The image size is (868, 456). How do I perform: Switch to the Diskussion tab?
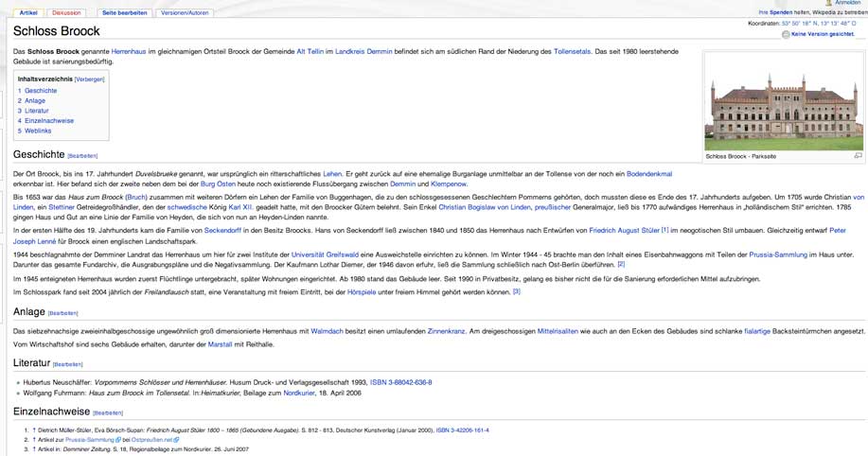[66, 13]
